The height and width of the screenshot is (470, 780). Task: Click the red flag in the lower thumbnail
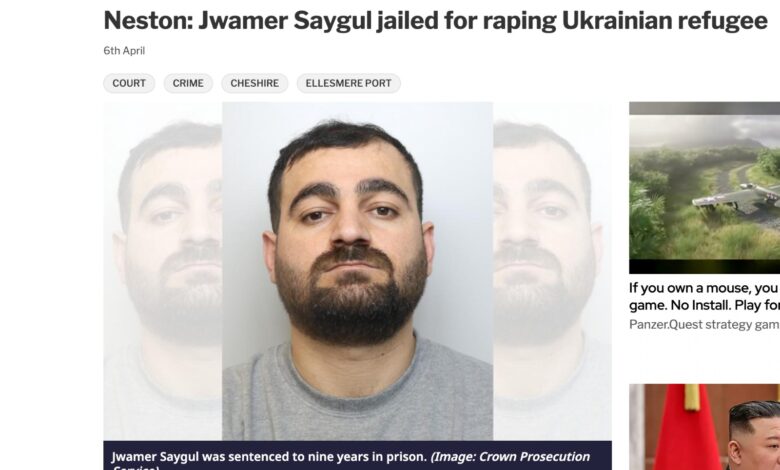[687, 428]
